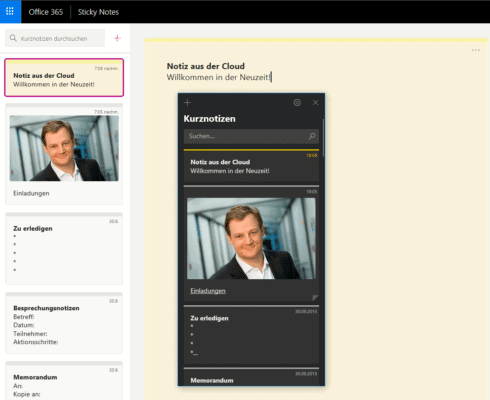Open the Office 365 app launcher grid
490x400 pixels.
pos(10,12)
